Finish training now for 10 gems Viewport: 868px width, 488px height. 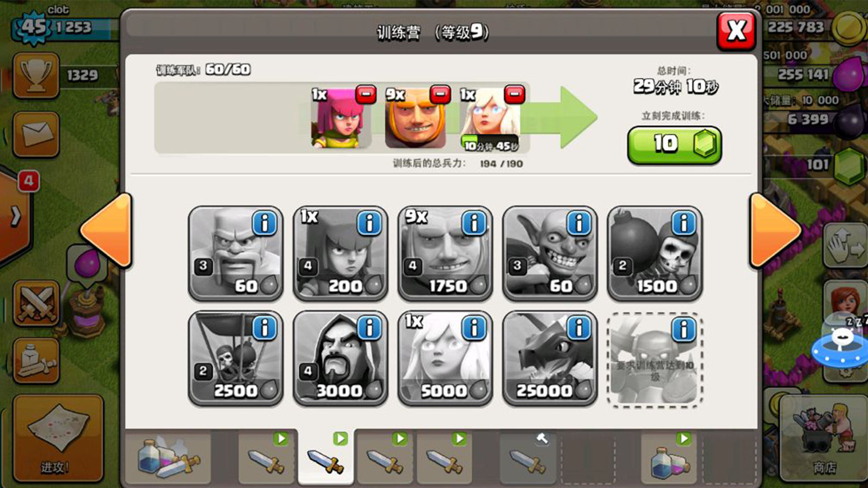(x=675, y=145)
